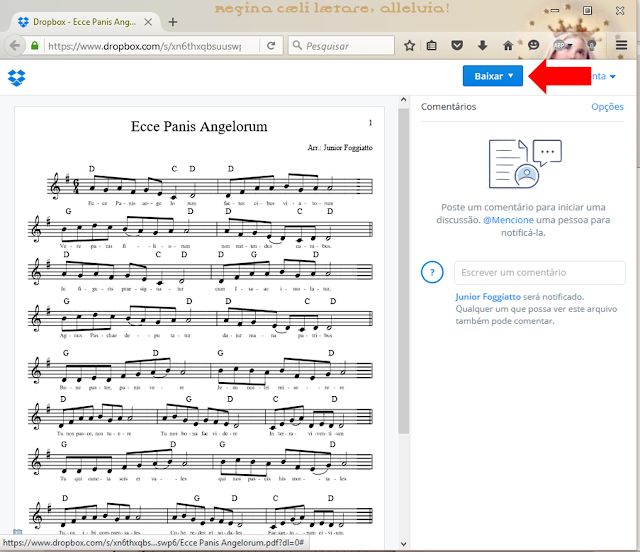The height and width of the screenshot is (552, 640).
Task: Select the Dropbox - Ecce Panis Ang... tab
Action: point(84,22)
